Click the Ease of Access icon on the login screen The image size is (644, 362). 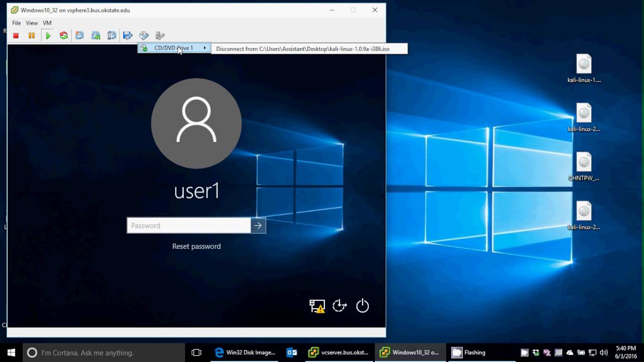coord(340,306)
